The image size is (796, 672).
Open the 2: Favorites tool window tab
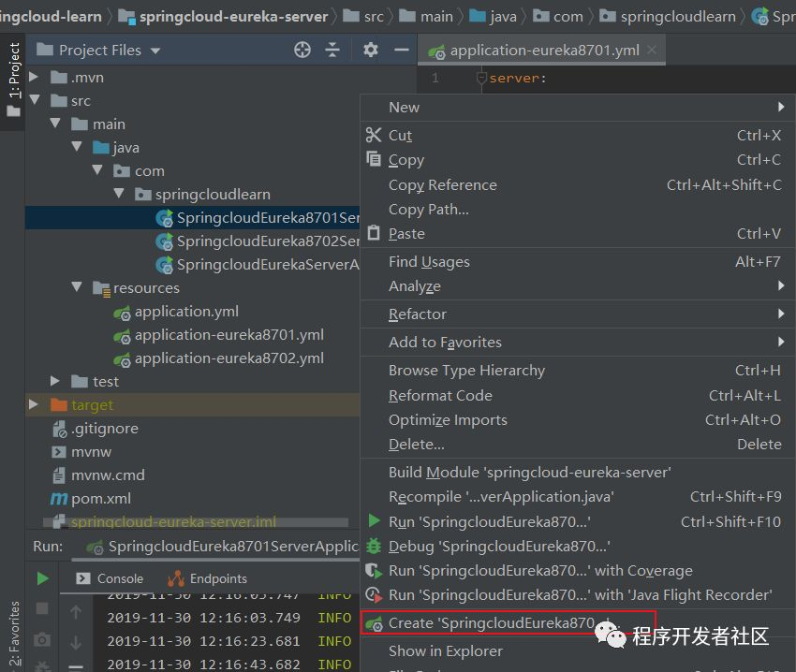[14, 634]
